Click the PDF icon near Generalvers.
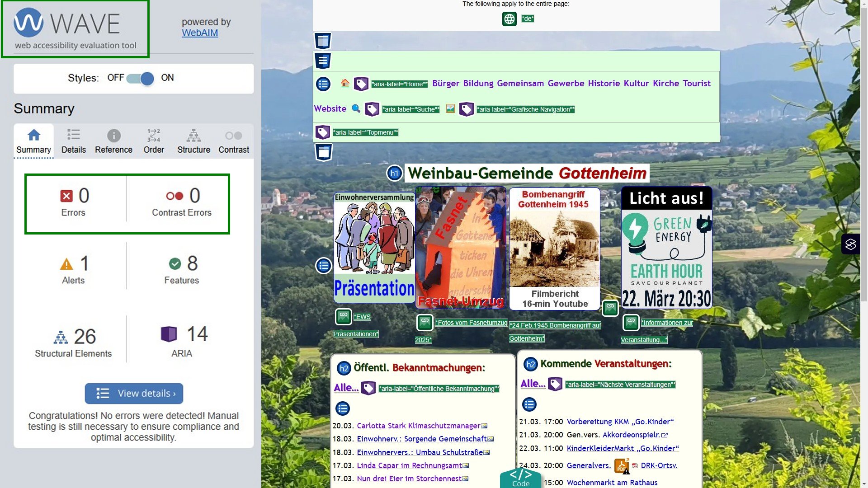Image resolution: width=868 pixels, height=488 pixels. pos(621,465)
